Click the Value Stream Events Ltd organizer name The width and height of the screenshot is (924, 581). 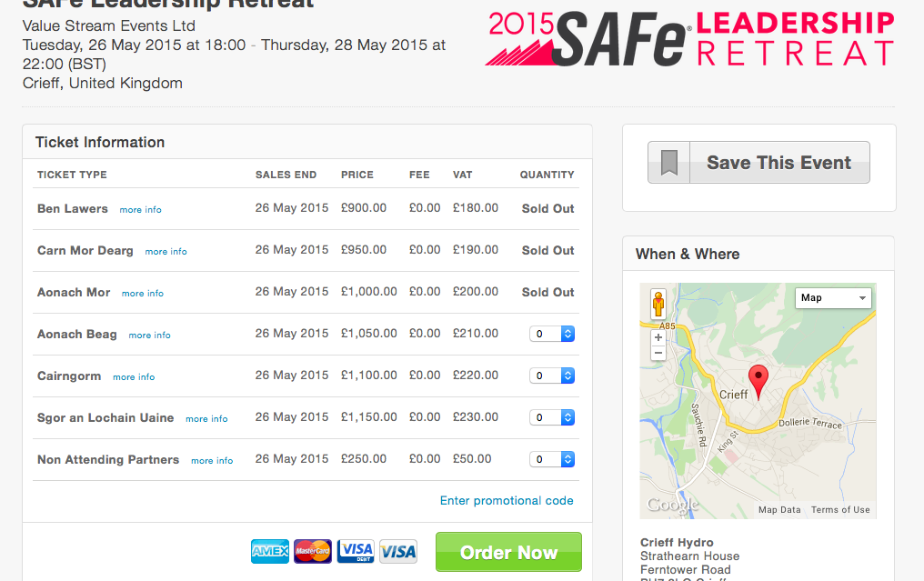[x=109, y=26]
